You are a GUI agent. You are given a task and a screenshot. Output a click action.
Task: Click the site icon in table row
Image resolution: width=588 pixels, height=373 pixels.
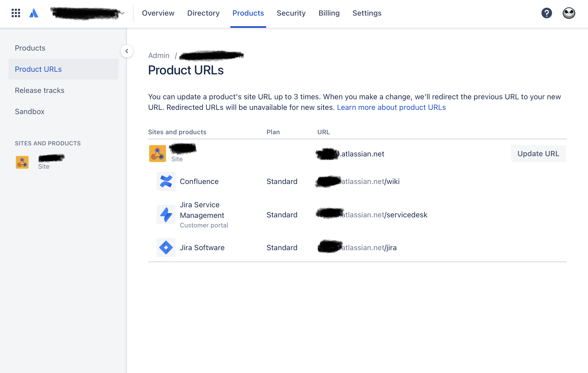(x=158, y=154)
